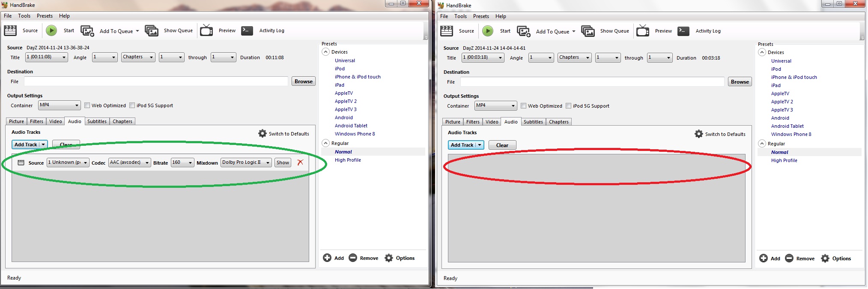Click Browse button in right window
The width and height of the screenshot is (868, 289).
740,82
